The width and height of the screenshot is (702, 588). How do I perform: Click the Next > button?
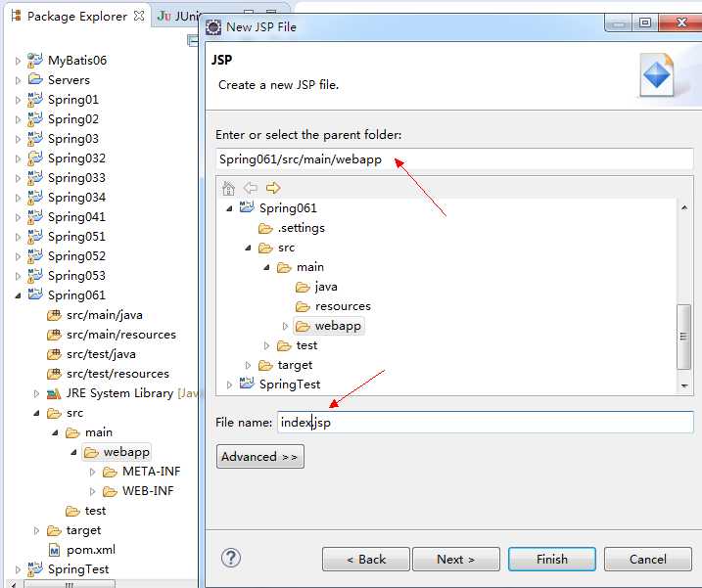(x=456, y=559)
